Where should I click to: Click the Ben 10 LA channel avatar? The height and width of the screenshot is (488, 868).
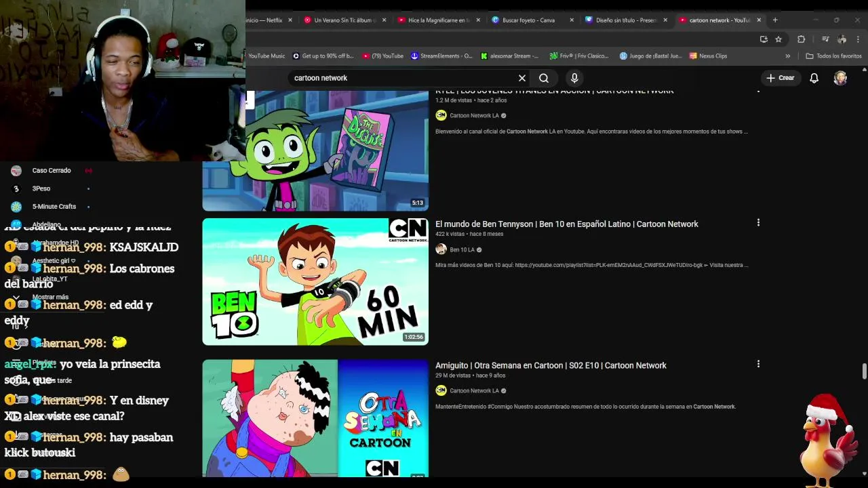click(441, 249)
